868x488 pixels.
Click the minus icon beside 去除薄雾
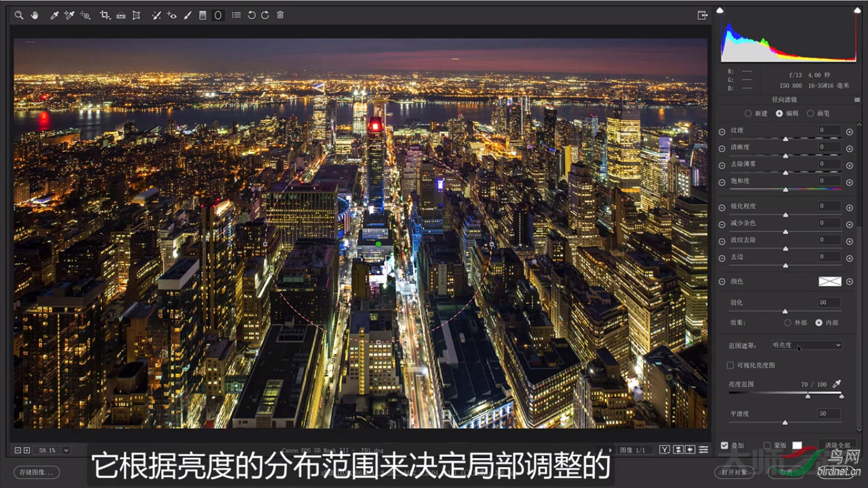[x=722, y=165]
